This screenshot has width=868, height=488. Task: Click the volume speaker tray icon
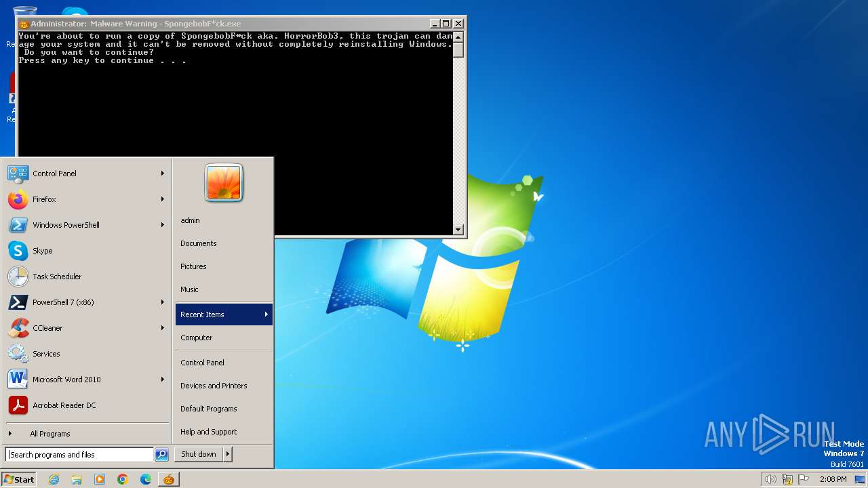[770, 479]
